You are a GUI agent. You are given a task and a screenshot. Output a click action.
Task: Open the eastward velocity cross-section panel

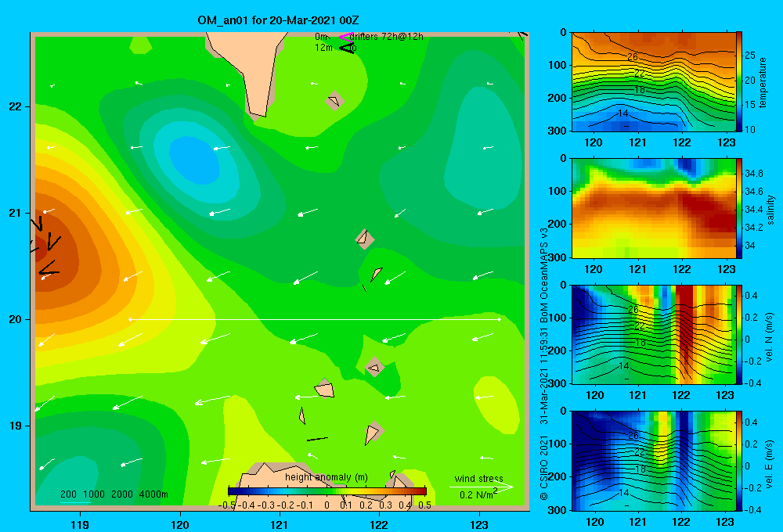coord(654,461)
